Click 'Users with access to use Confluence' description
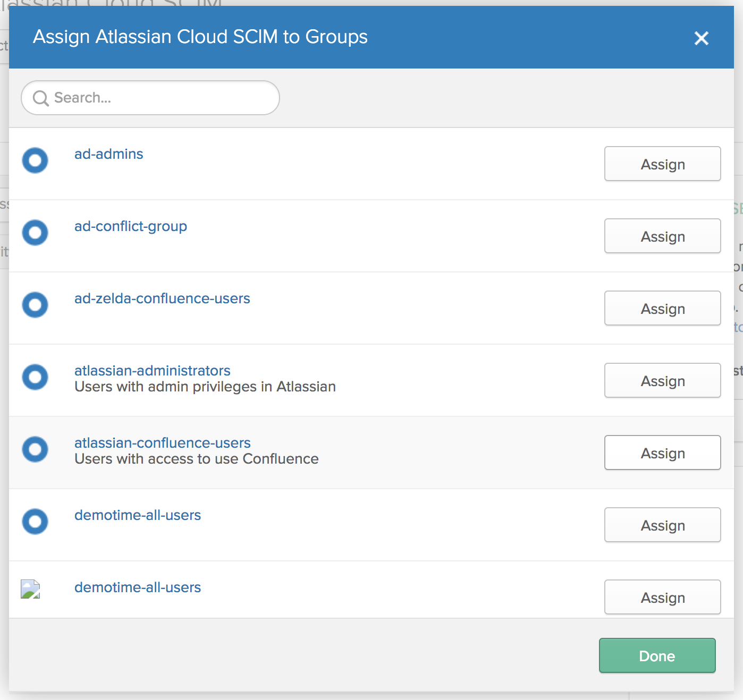The width and height of the screenshot is (743, 700). tap(197, 459)
